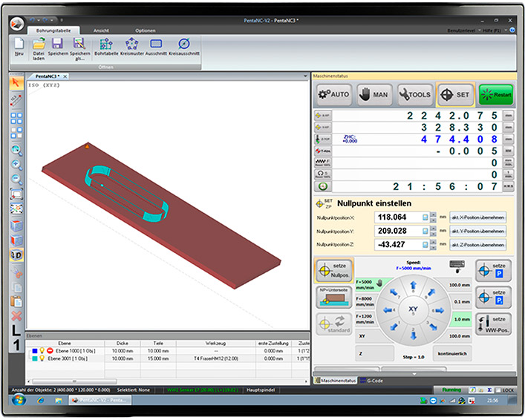Click the blue color swatch of Ebene 1000

pyautogui.click(x=33, y=351)
